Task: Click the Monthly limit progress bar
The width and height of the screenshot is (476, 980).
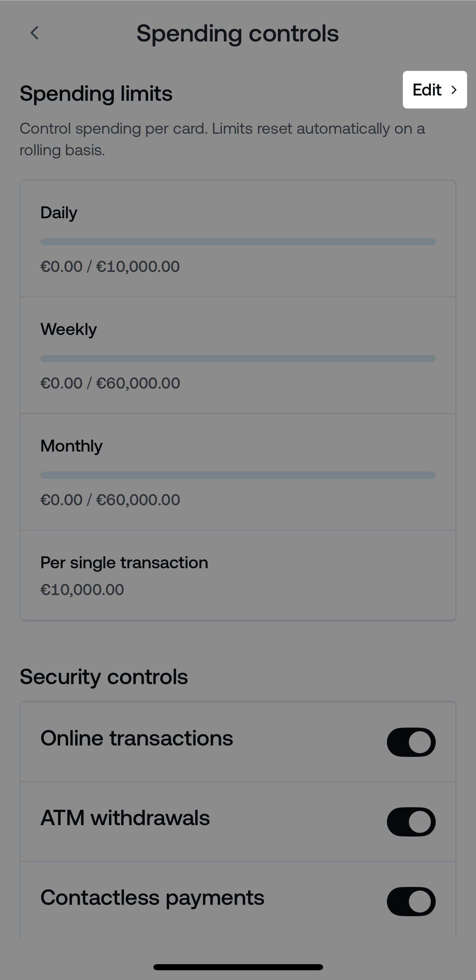Action: [238, 475]
